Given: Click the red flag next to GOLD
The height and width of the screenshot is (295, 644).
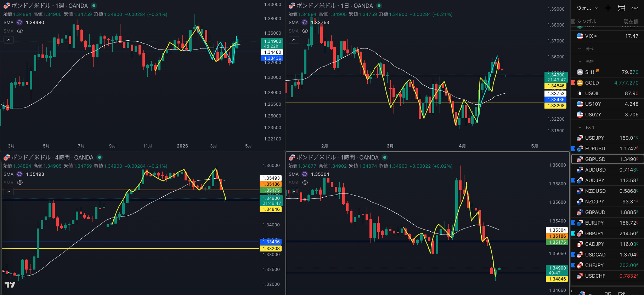Looking at the screenshot, I should tap(573, 83).
